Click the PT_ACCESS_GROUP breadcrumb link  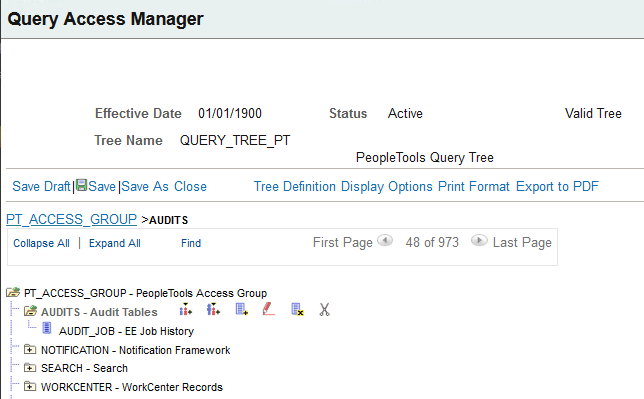[x=71, y=219]
